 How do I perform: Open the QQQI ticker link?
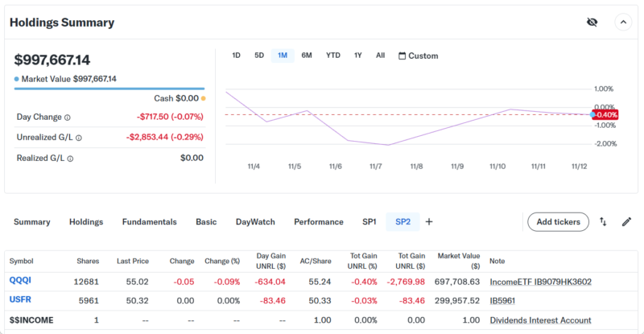click(x=21, y=281)
